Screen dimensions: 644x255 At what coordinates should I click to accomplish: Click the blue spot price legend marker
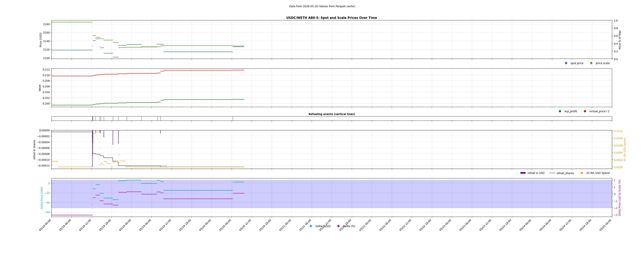(566, 63)
